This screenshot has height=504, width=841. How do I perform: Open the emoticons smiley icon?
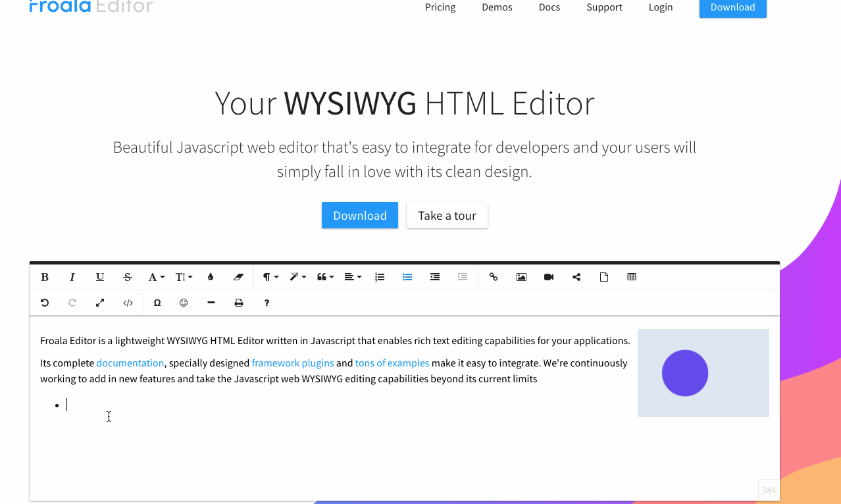184,303
